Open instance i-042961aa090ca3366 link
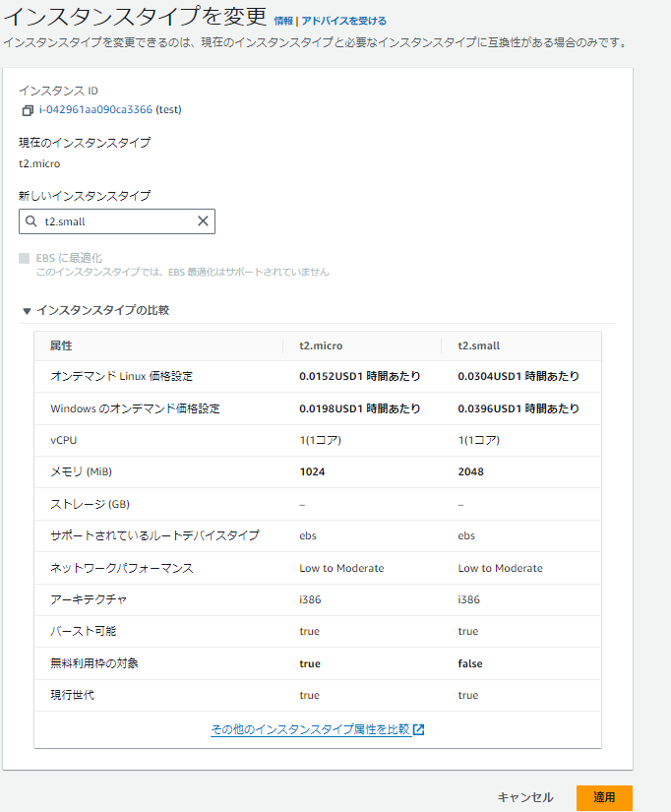This screenshot has height=812, width=671. [x=95, y=110]
